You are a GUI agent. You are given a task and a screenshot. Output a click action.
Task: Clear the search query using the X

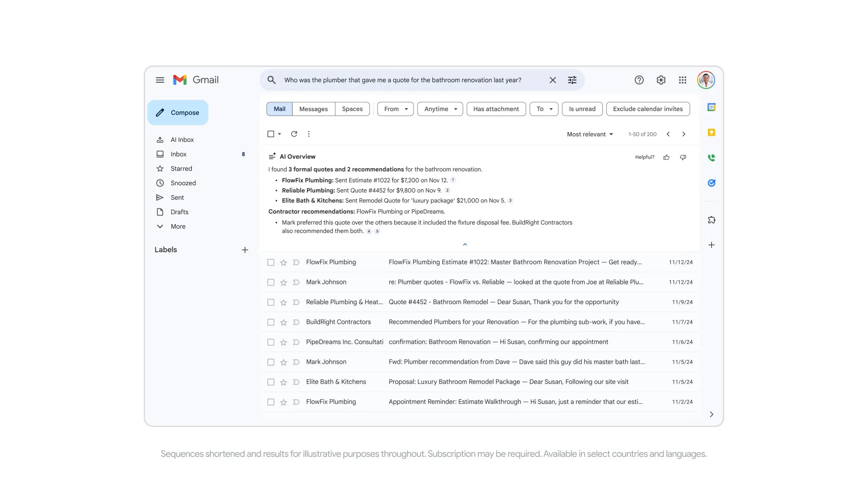coord(552,80)
